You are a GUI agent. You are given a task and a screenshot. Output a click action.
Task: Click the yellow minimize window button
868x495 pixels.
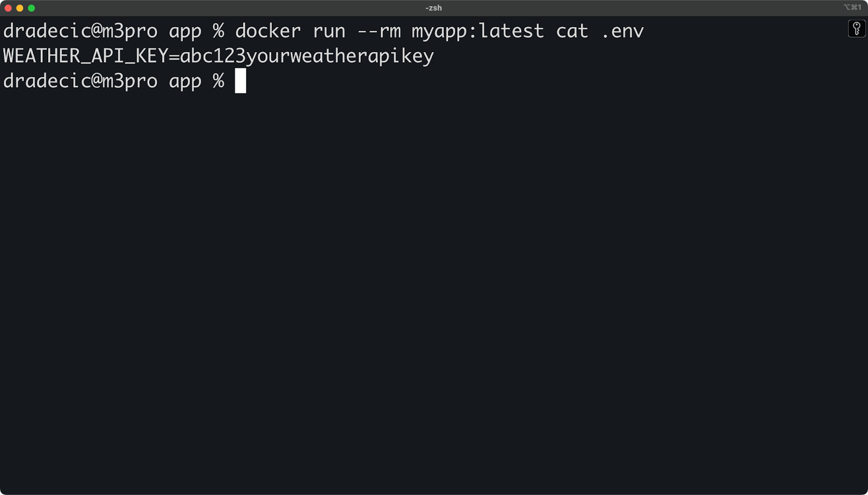pos(20,8)
